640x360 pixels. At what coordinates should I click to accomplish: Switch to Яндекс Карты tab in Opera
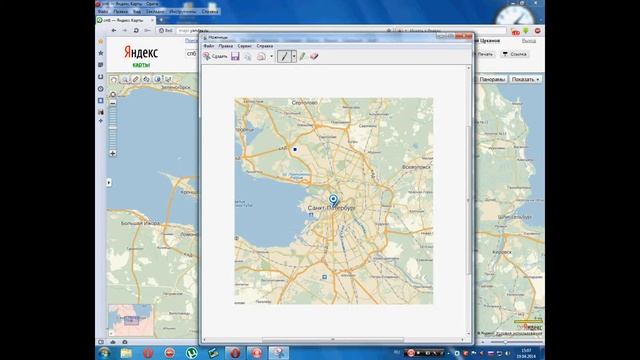tap(125, 20)
